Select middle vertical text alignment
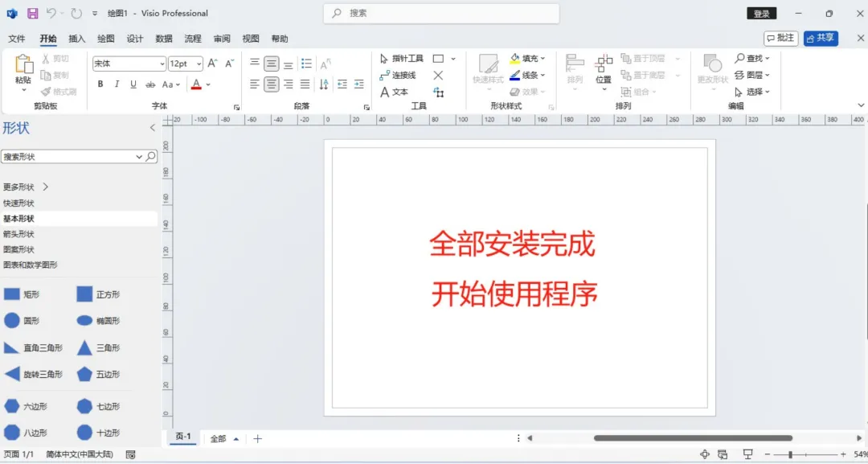868x464 pixels. pos(272,64)
